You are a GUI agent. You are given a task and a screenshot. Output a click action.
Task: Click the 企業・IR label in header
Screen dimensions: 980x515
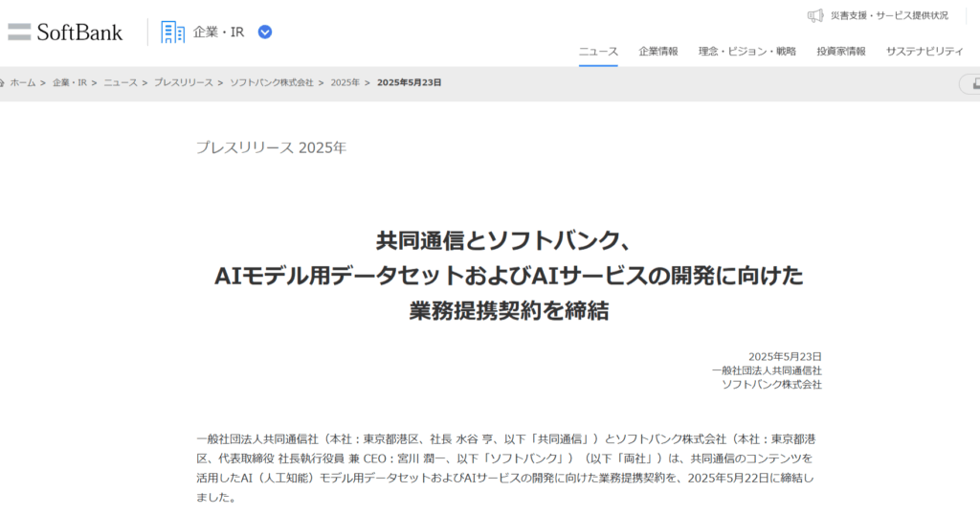(x=219, y=32)
